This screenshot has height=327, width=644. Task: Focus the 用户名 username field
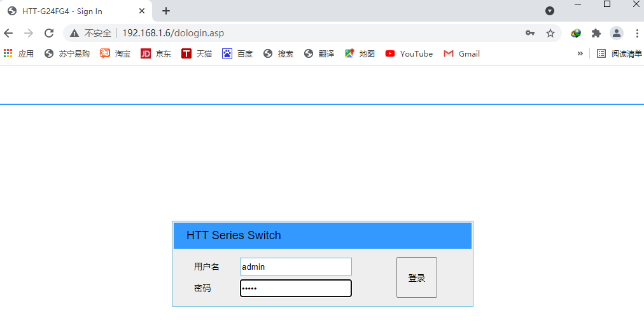pos(295,267)
